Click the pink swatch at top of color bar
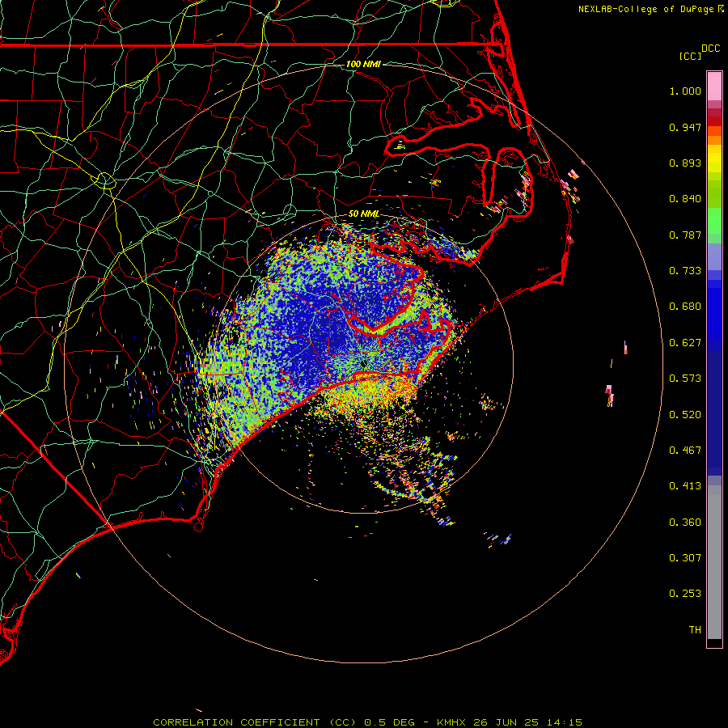 (714, 87)
